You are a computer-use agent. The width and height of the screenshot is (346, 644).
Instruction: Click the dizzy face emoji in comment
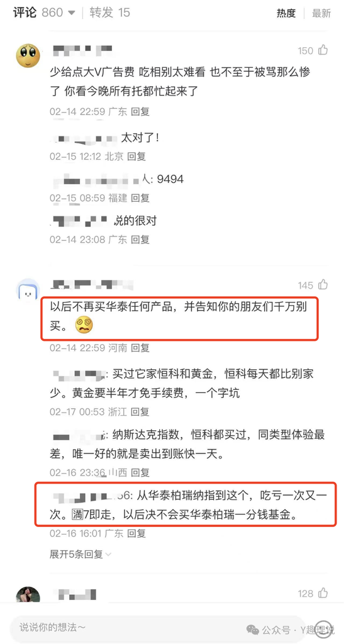pyautogui.click(x=84, y=325)
